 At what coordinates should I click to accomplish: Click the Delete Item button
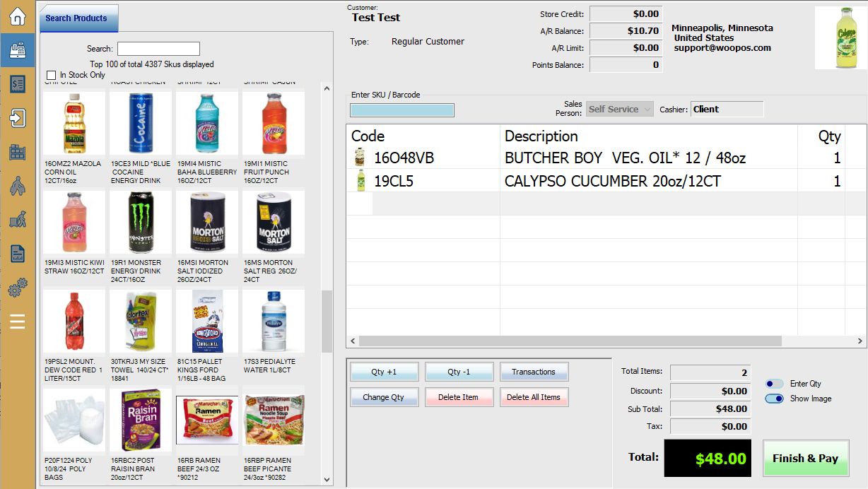tap(459, 397)
